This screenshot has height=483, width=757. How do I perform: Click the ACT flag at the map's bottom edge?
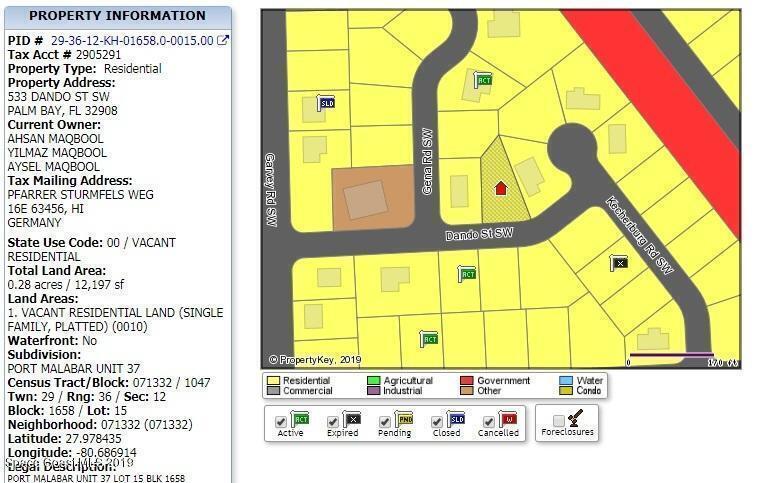coord(429,339)
